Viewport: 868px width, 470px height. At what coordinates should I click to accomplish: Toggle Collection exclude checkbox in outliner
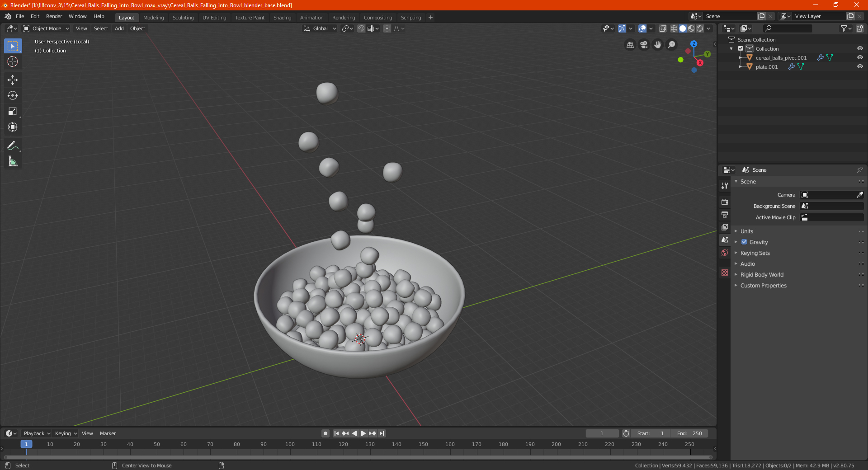point(741,48)
